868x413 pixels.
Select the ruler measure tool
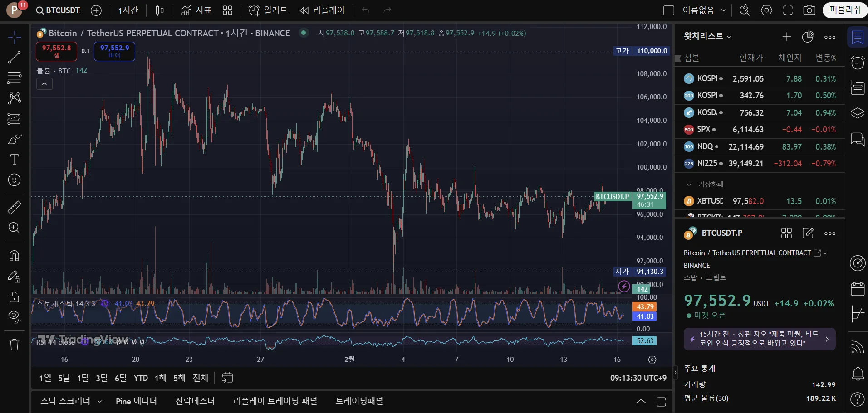coord(15,207)
